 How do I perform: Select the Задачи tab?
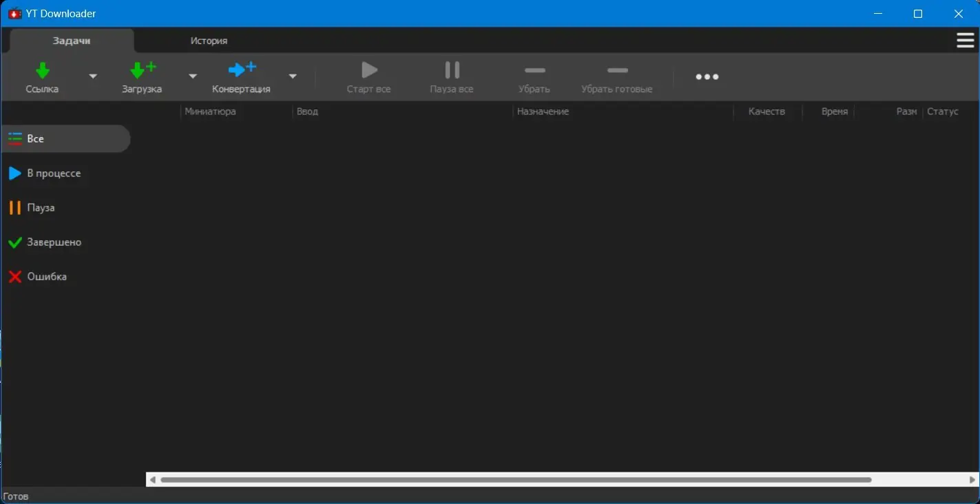[70, 40]
